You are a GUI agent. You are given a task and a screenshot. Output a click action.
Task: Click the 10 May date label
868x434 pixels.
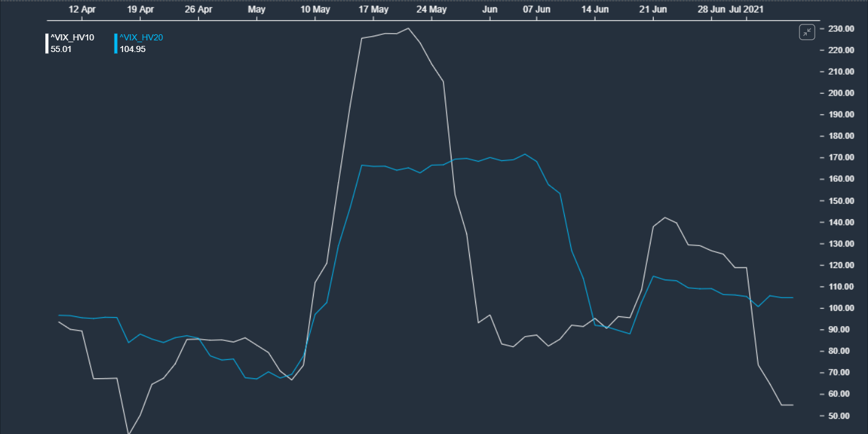tap(315, 10)
